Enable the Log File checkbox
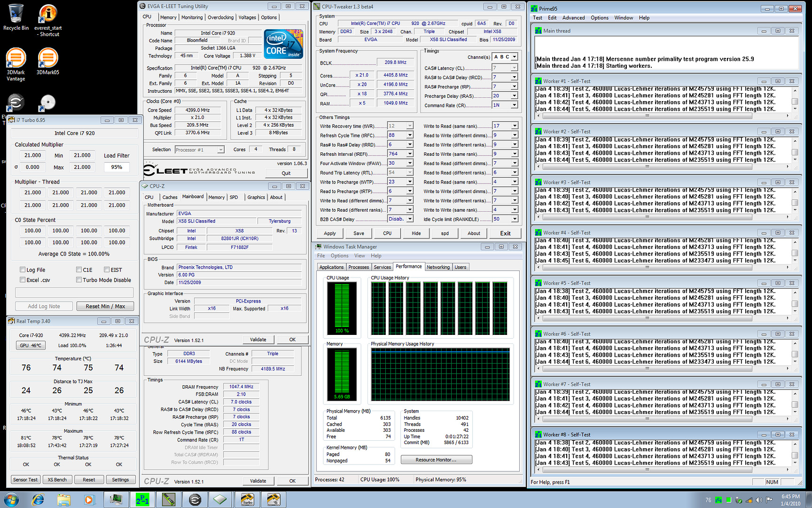 pos(23,270)
